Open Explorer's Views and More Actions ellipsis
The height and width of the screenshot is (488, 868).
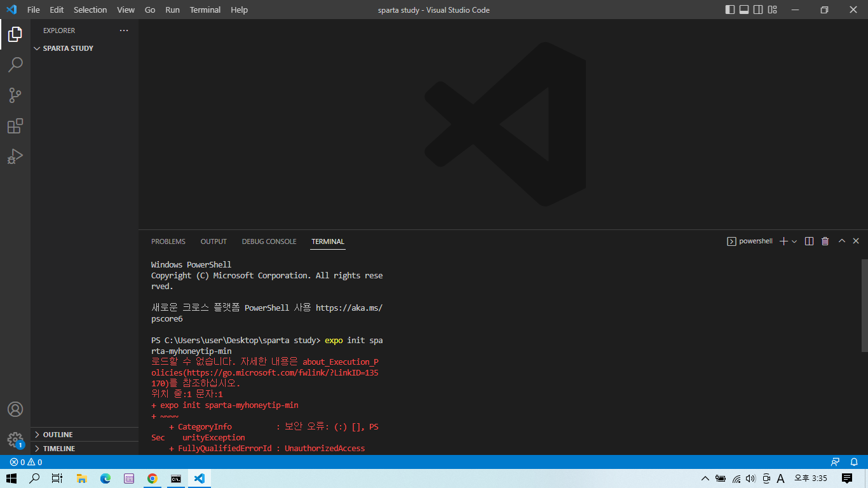(x=124, y=30)
